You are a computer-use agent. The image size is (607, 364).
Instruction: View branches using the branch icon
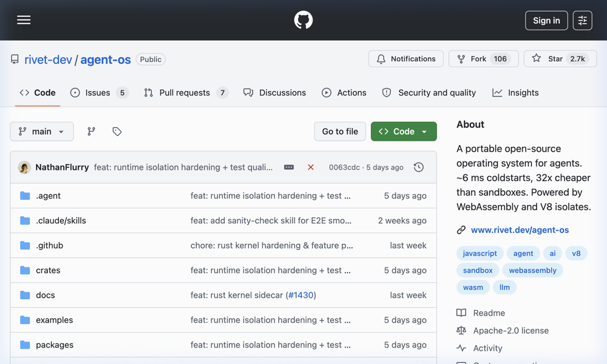coord(91,132)
